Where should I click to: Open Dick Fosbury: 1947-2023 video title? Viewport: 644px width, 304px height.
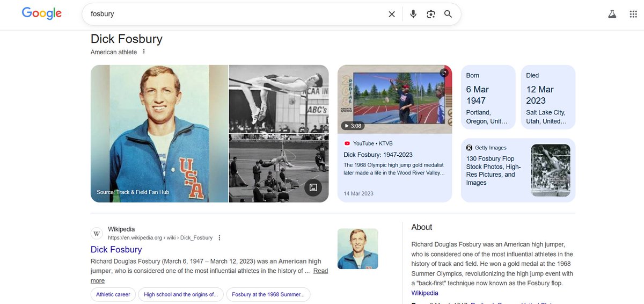[378, 155]
